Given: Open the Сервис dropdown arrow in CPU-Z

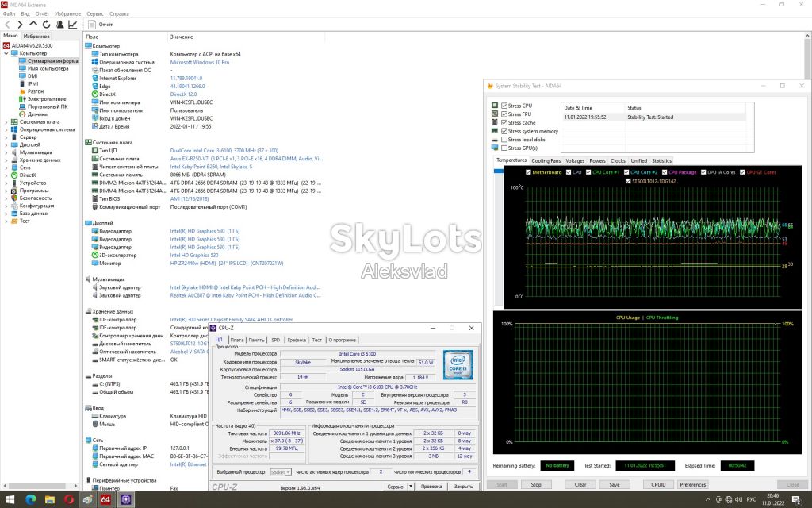Looking at the screenshot, I should point(411,487).
